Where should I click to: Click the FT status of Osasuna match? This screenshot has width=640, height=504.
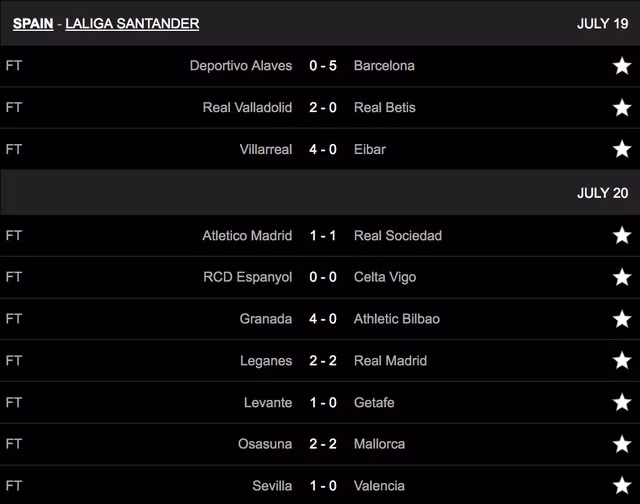[14, 444]
